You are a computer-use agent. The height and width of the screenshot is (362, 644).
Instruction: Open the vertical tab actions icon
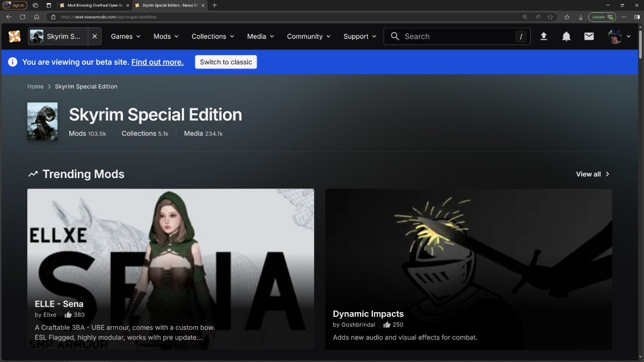pyautogui.click(x=48, y=5)
